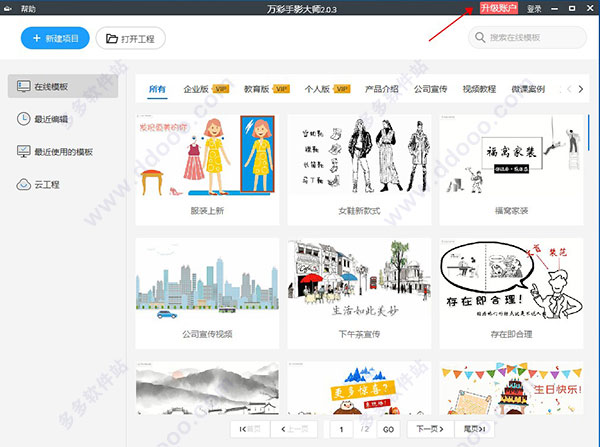Image resolution: width=600 pixels, height=447 pixels.
Task: Go to the next page with 下一页
Action: [430, 429]
